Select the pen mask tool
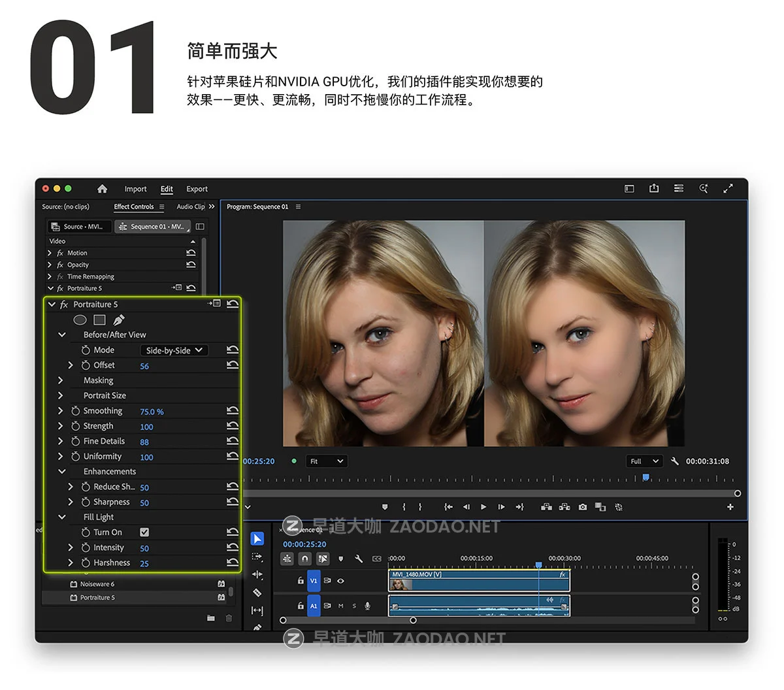This screenshot has width=784, height=690. tap(118, 320)
